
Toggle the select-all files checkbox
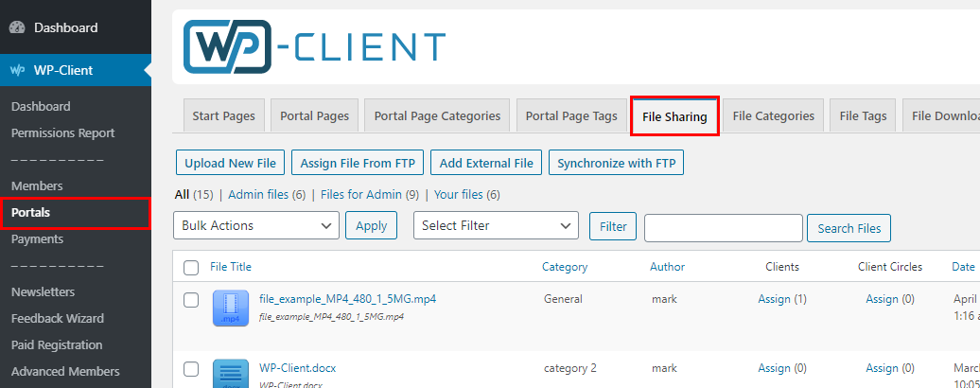[191, 268]
